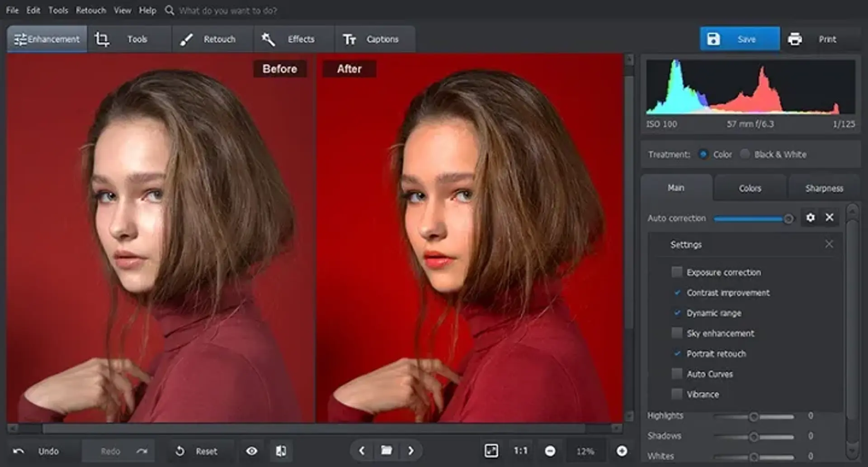The width and height of the screenshot is (868, 467).
Task: Click the 1/125 shutter speed text
Action: coord(844,124)
